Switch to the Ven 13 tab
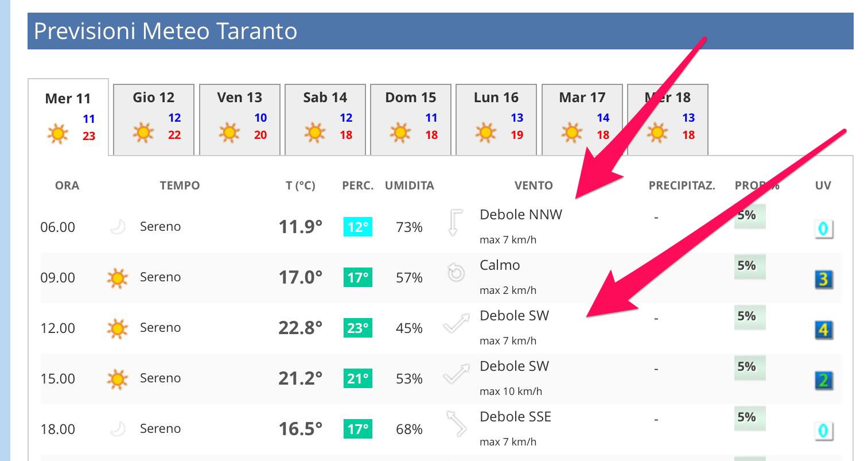The width and height of the screenshot is (868, 461). [x=239, y=119]
